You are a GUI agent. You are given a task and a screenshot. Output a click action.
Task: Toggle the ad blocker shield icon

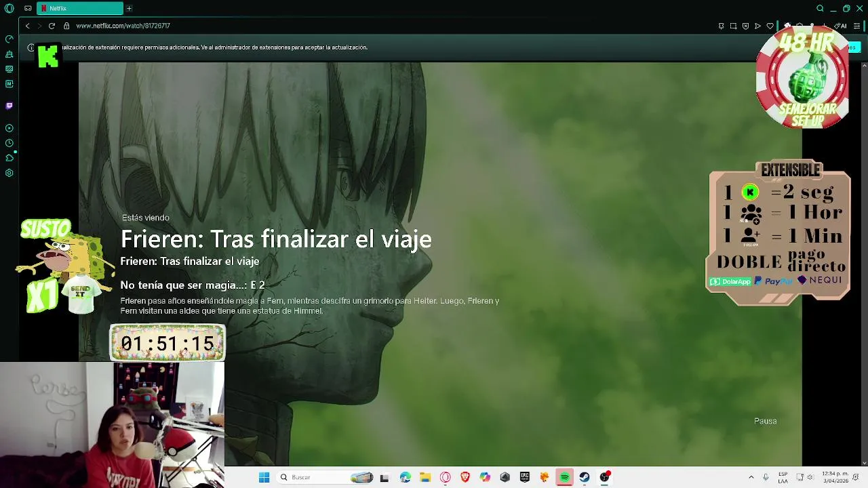click(745, 26)
